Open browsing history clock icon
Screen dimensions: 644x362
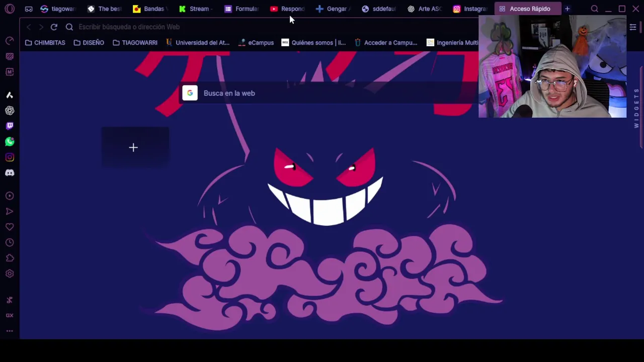coord(10,243)
